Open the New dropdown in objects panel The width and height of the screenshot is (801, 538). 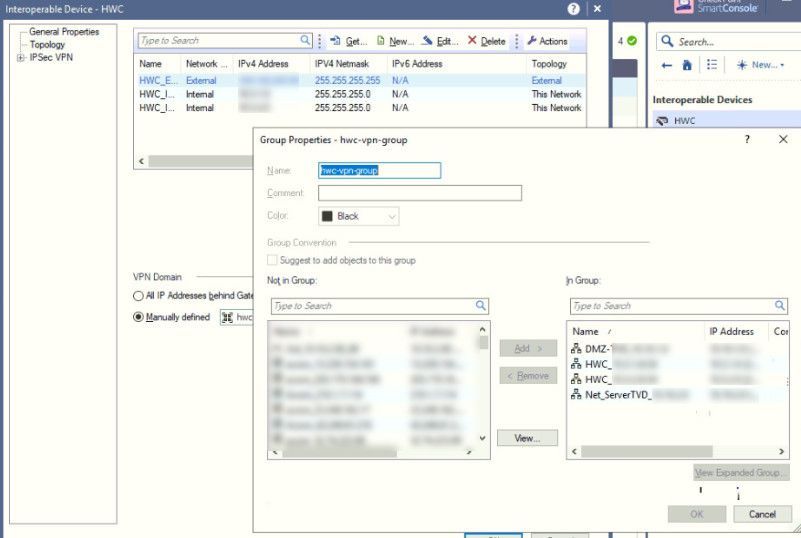(x=760, y=65)
